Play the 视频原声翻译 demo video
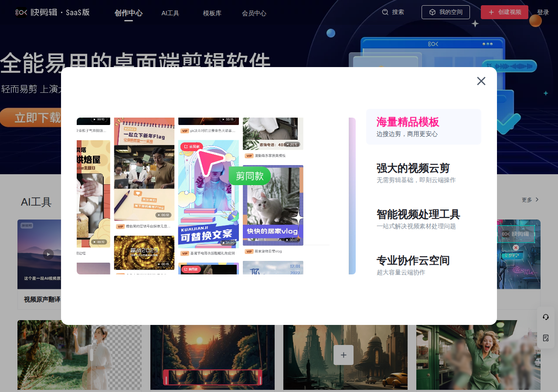This screenshot has width=558, height=392. coord(48,254)
